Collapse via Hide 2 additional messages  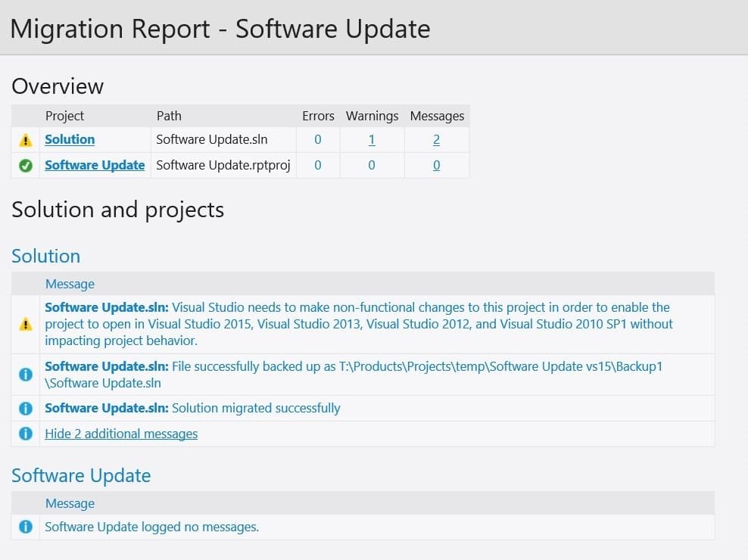click(121, 434)
